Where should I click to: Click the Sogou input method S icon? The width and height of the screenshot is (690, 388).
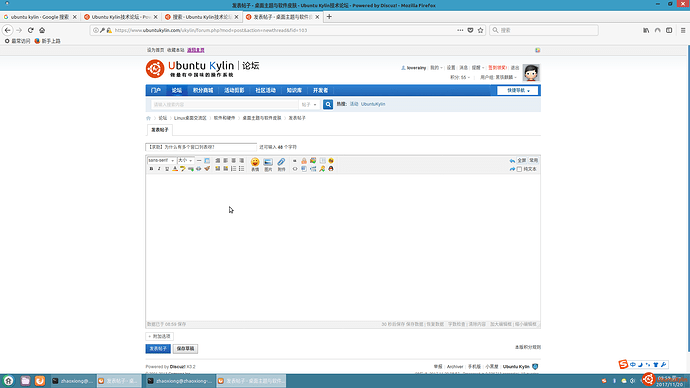623,364
